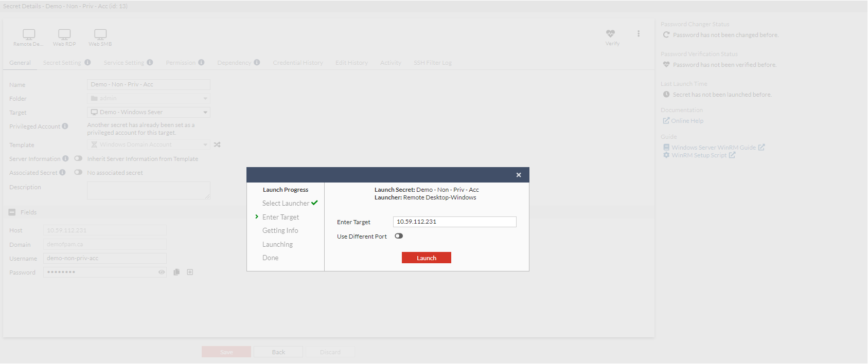Click the Verify heartbeat icon
The width and height of the screenshot is (868, 364).
(x=611, y=34)
